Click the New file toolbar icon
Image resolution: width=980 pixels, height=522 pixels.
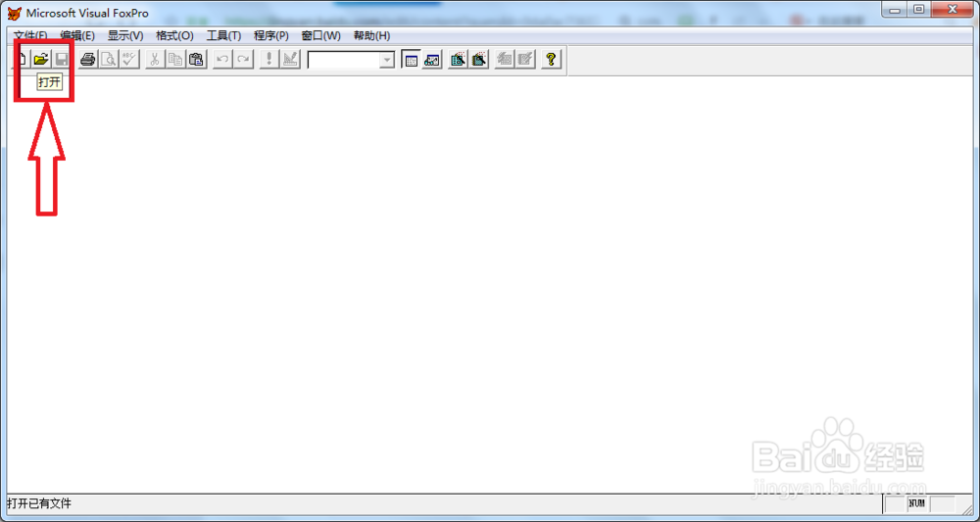coord(22,60)
